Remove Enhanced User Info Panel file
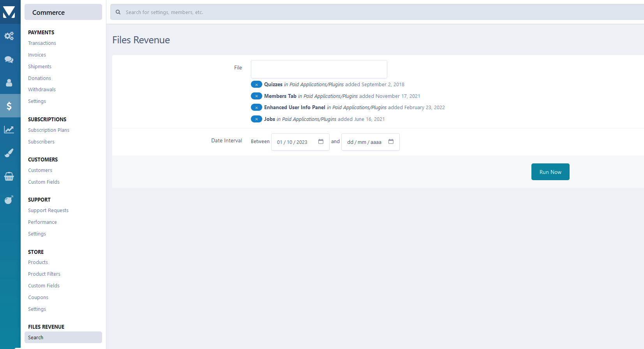This screenshot has width=644, height=349. (x=256, y=108)
